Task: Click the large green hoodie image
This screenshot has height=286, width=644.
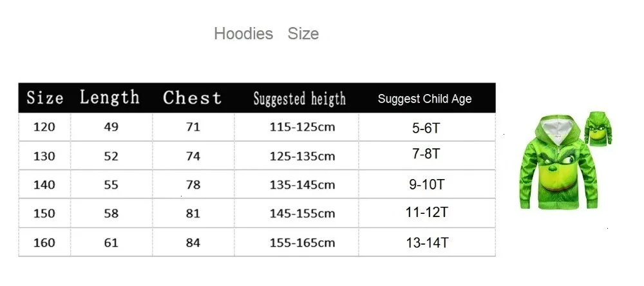Action: point(558,162)
